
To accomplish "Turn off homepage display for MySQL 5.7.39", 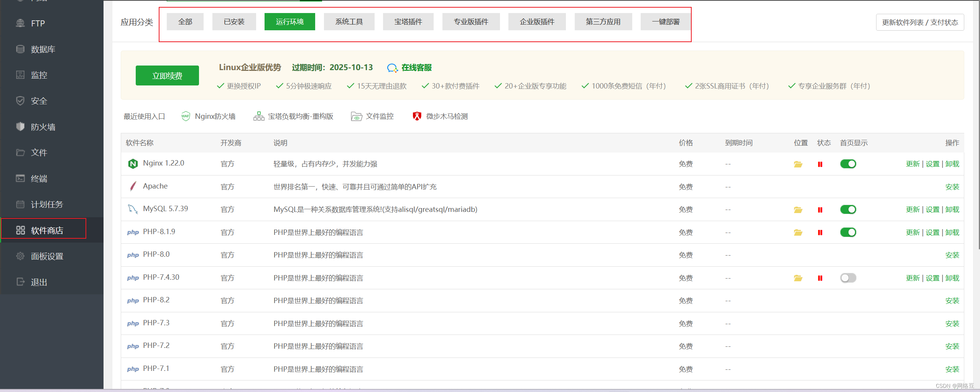I will coord(848,210).
